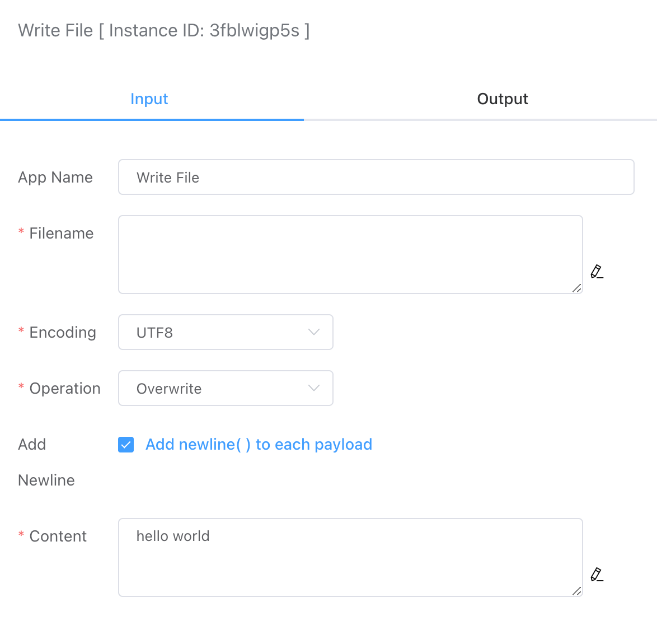657x644 pixels.
Task: Click the Filename field label
Action: 61,234
